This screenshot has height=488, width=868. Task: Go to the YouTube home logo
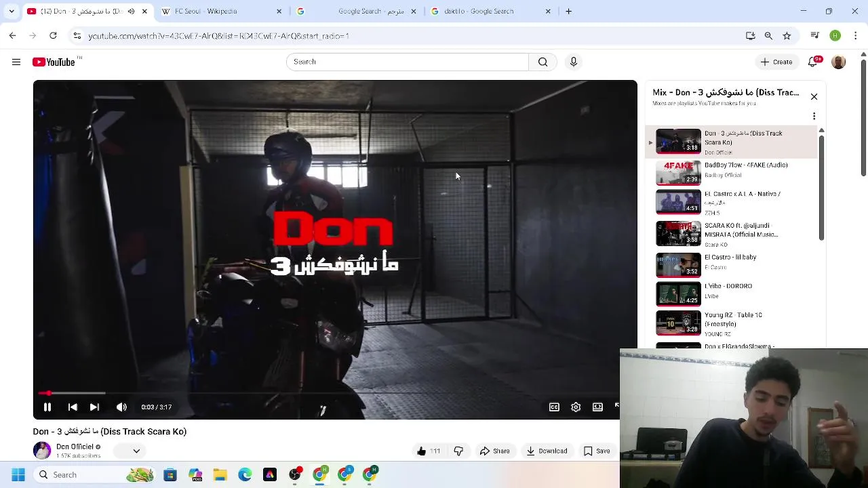click(54, 62)
